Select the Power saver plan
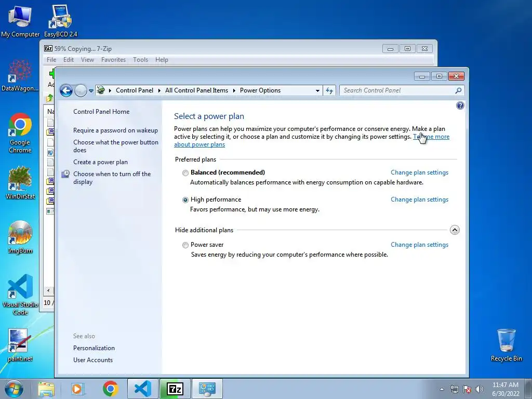 coord(185,245)
